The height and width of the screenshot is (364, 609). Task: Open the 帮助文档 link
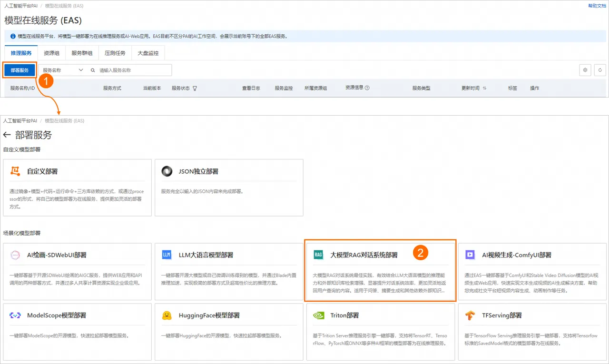pyautogui.click(x=597, y=6)
